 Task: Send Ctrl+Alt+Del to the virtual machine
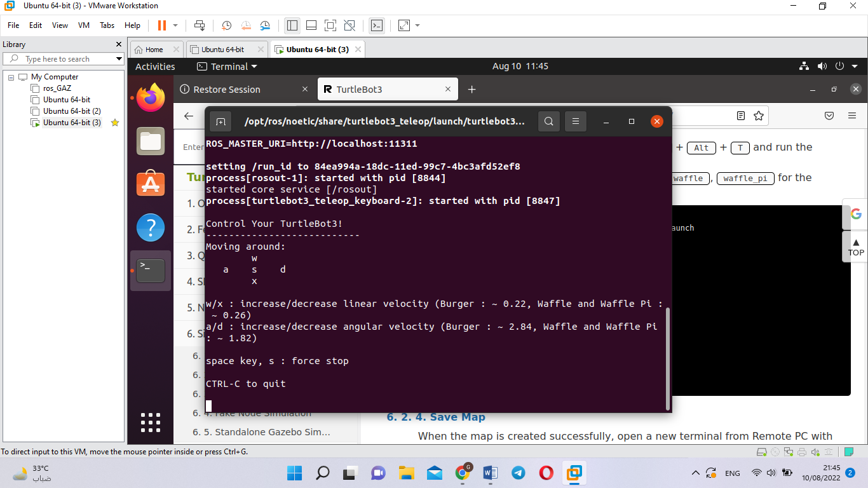click(x=200, y=25)
